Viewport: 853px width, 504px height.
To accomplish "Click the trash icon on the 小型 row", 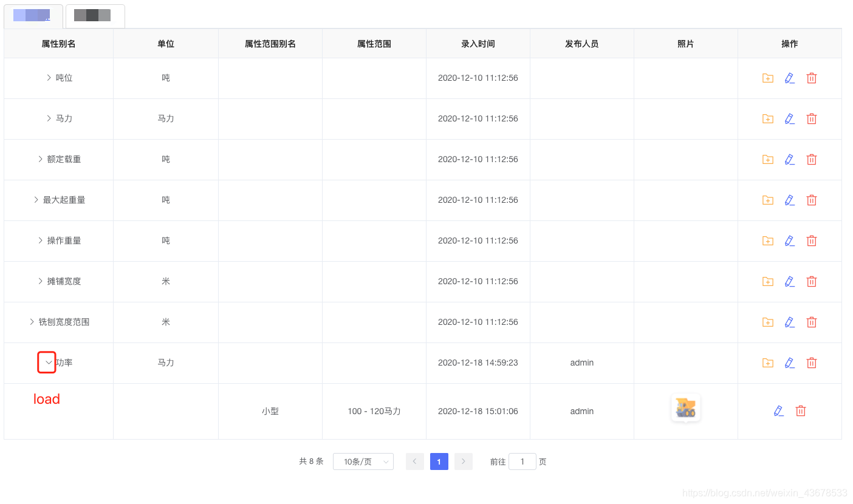I will click(800, 410).
